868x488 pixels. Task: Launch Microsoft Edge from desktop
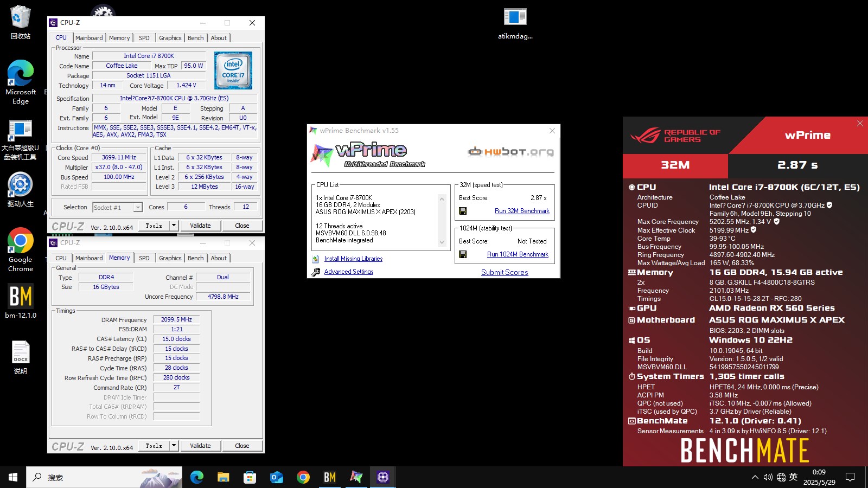click(21, 81)
